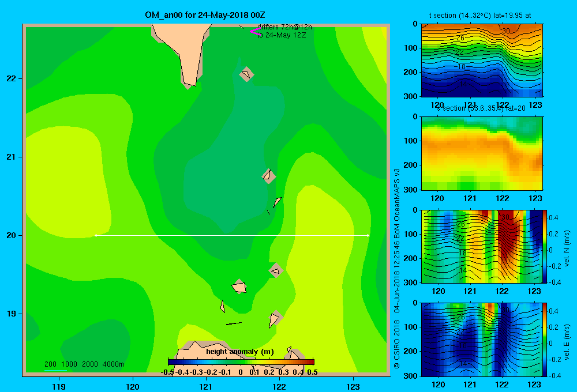Select the right endpoint of the white section line
Image resolution: width=577 pixels, height=392 pixels.
pos(368,235)
